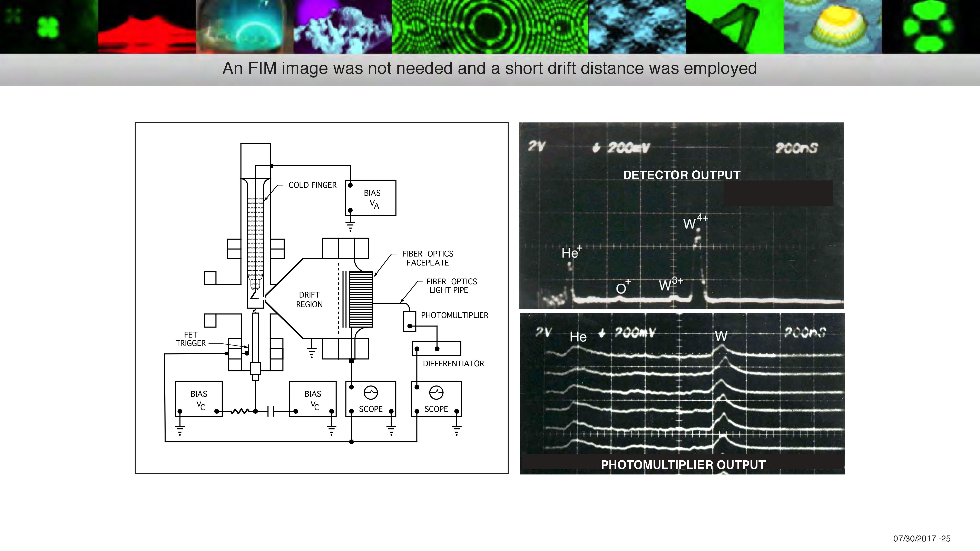The image size is (980, 551).
Task: Click the FET TRIGGER label
Action: pyautogui.click(x=191, y=339)
